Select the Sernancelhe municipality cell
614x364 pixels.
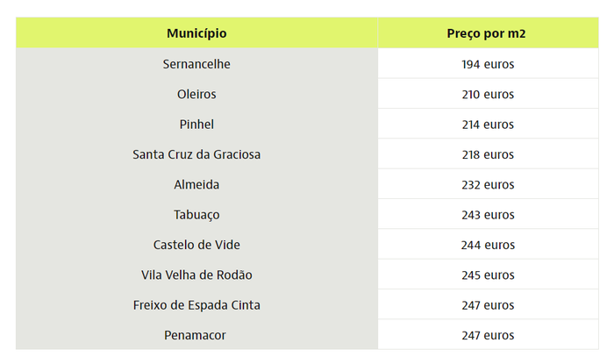click(196, 64)
